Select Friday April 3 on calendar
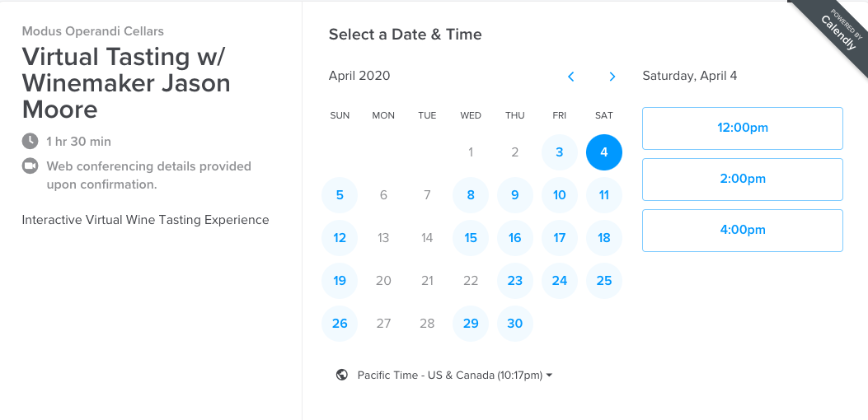The width and height of the screenshot is (868, 420). click(559, 152)
